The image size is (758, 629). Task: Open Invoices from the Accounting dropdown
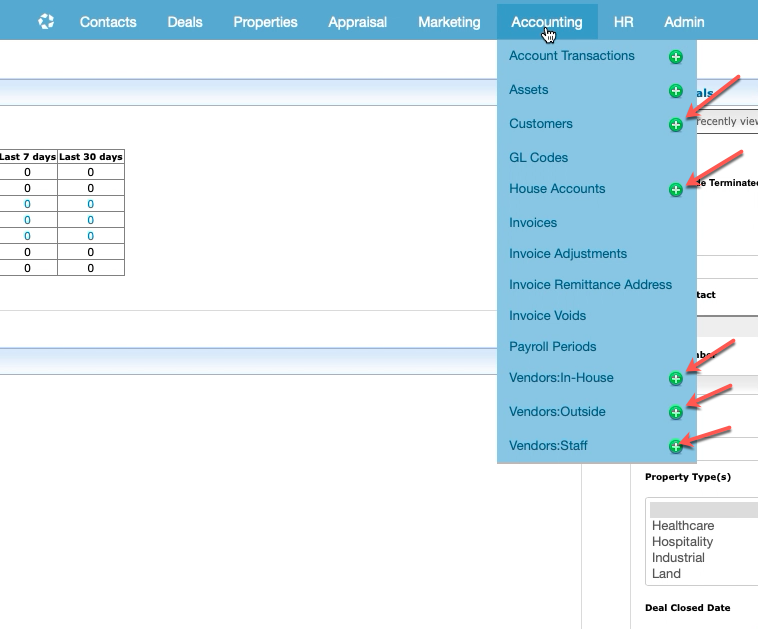(533, 222)
